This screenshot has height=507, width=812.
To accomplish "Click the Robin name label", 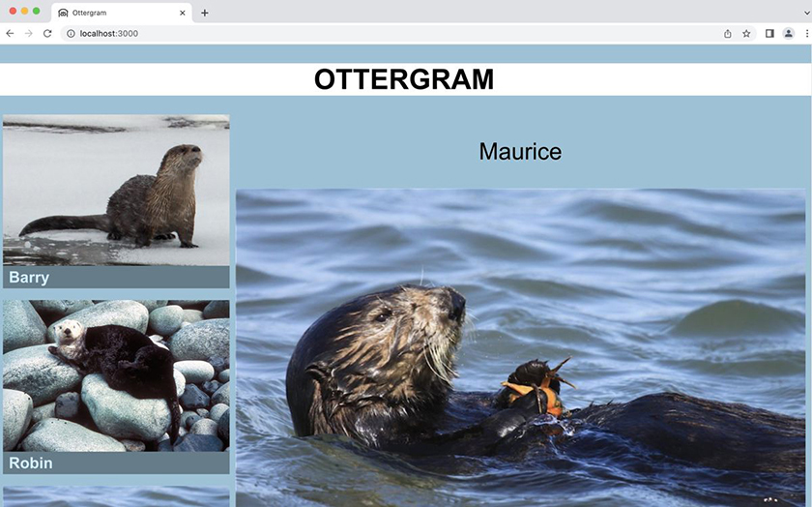I will click(x=31, y=462).
